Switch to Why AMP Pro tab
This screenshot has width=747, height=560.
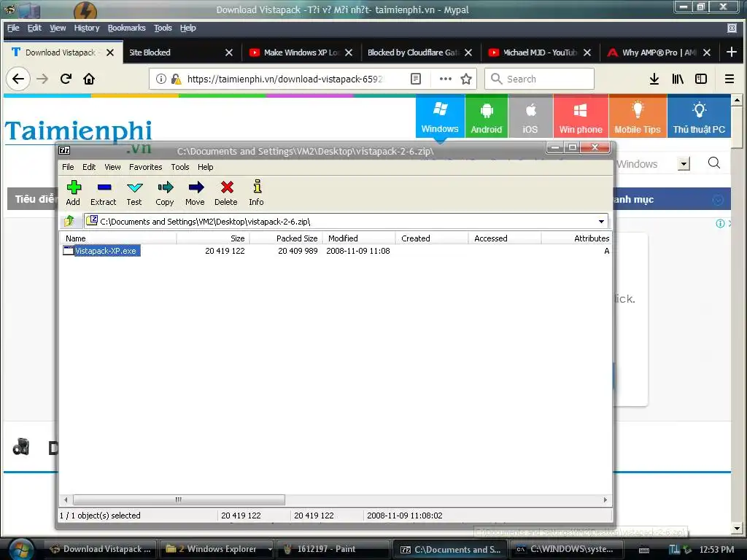[659, 52]
